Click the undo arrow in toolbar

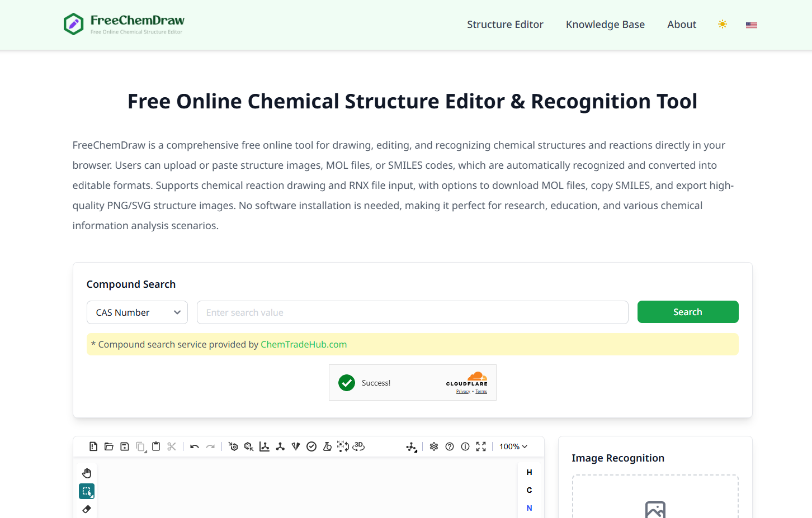[x=195, y=446]
